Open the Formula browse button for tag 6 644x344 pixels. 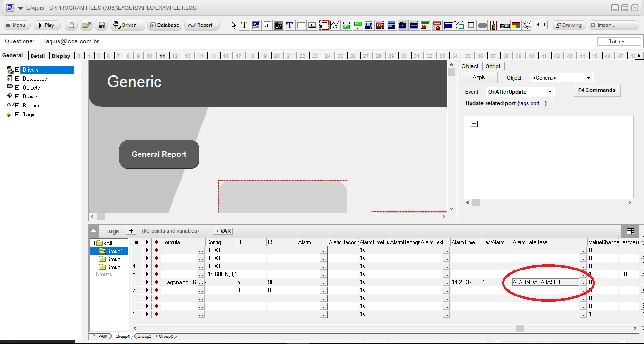pos(201,282)
